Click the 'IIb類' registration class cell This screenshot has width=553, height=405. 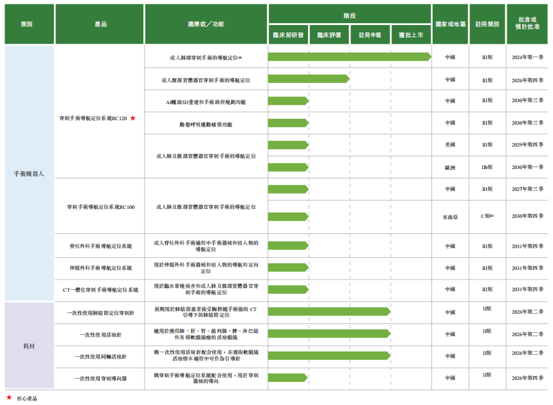point(487,167)
